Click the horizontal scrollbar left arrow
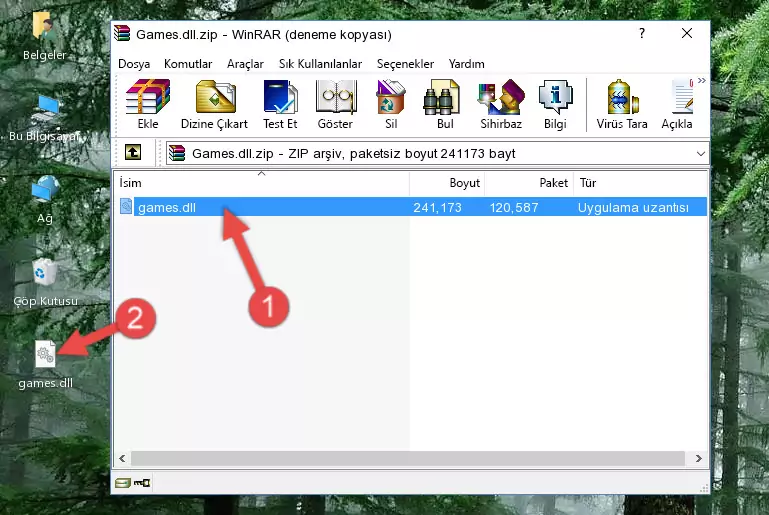The height and width of the screenshot is (515, 769). (x=122, y=459)
